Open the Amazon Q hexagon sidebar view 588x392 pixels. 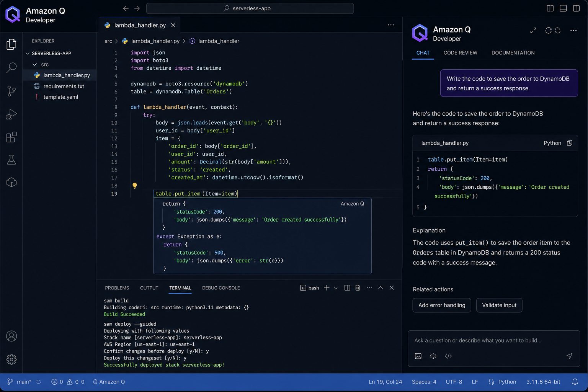pos(11,182)
